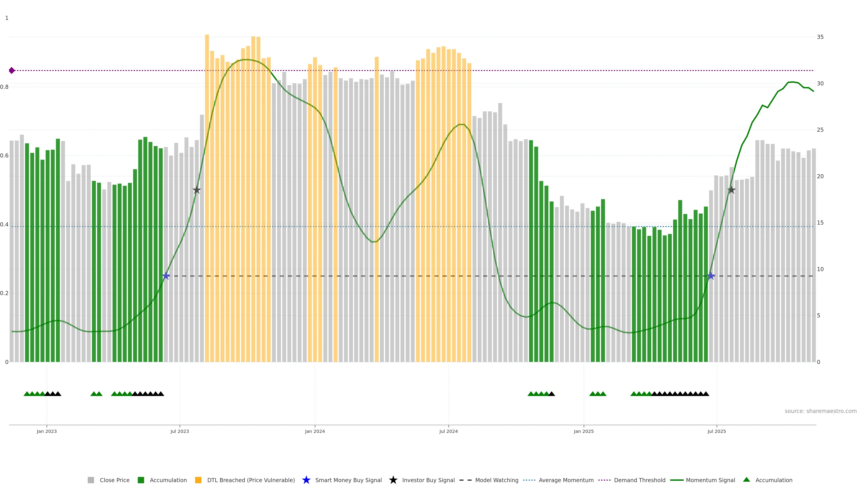The image size is (868, 488).
Task: Click the blue star near July 2023
Action: pyautogui.click(x=166, y=276)
